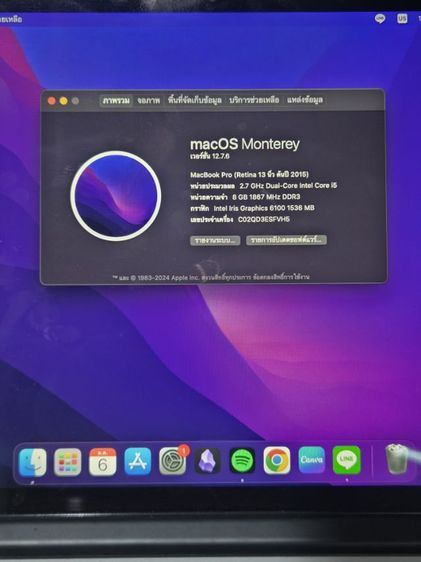Switch to the จอภาพ (Displays) tab
Viewport: 421px width, 562px height.
[148, 100]
